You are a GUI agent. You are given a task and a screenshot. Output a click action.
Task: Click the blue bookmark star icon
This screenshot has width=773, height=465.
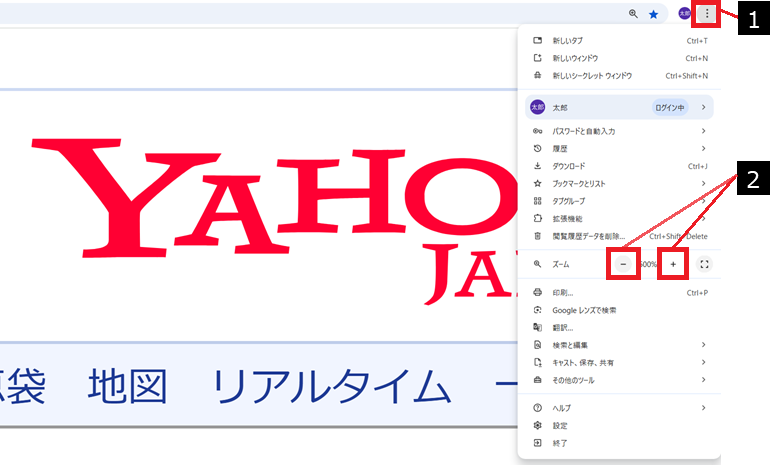653,14
